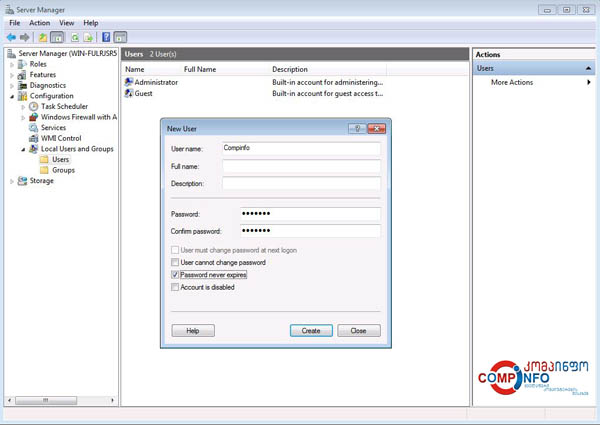
Task: Expand the Task Scheduler node
Action: [x=23, y=107]
